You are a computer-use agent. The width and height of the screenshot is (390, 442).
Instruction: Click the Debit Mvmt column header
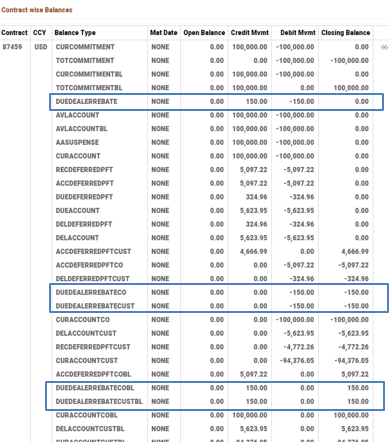click(298, 33)
